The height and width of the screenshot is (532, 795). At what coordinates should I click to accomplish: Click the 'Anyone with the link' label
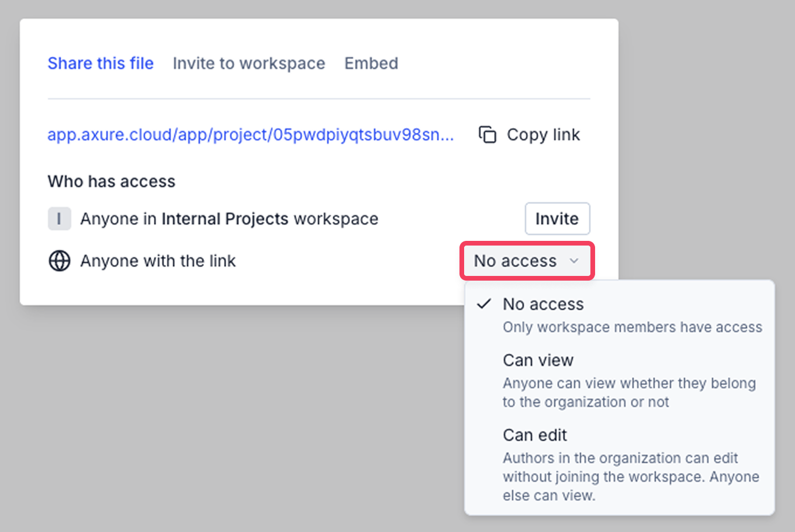click(x=158, y=261)
